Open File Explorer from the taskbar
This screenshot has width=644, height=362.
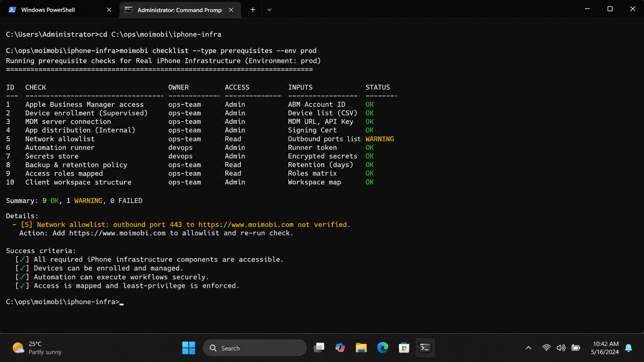pyautogui.click(x=361, y=348)
